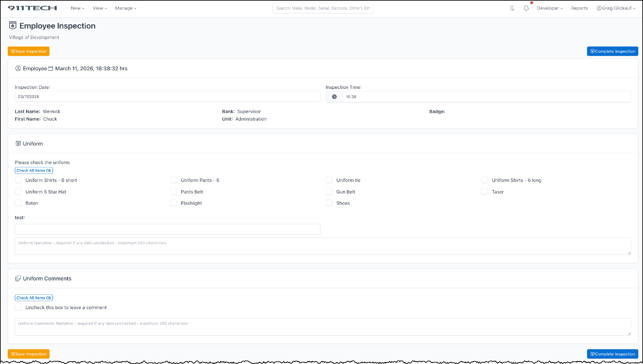Toggle 'Uncheck this box to leave a comment'

[18, 307]
